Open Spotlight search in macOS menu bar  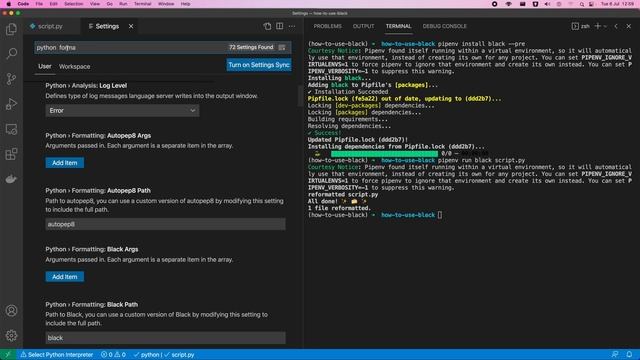[x=582, y=4]
